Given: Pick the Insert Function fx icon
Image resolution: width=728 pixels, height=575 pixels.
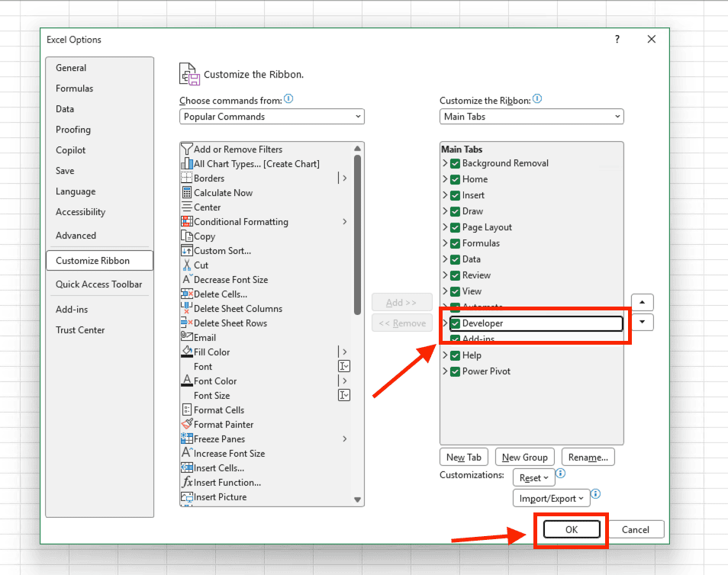Looking at the screenshot, I should (x=187, y=482).
